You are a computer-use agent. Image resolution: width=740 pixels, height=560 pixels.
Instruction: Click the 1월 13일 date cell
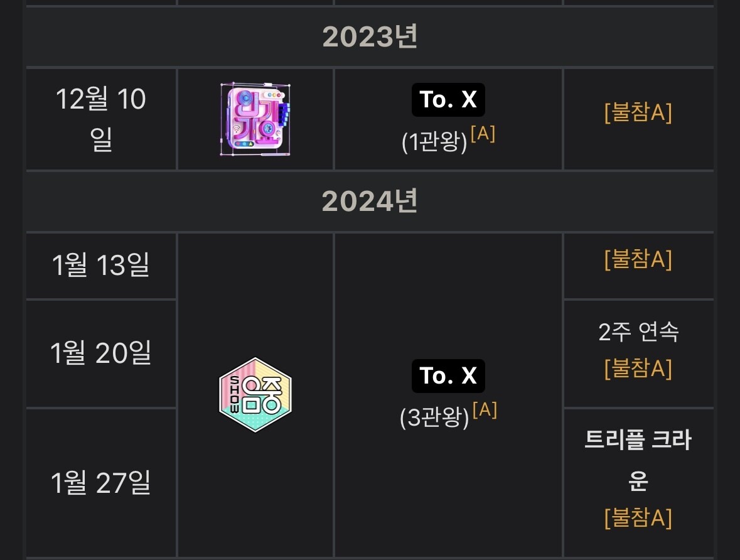coord(101,266)
